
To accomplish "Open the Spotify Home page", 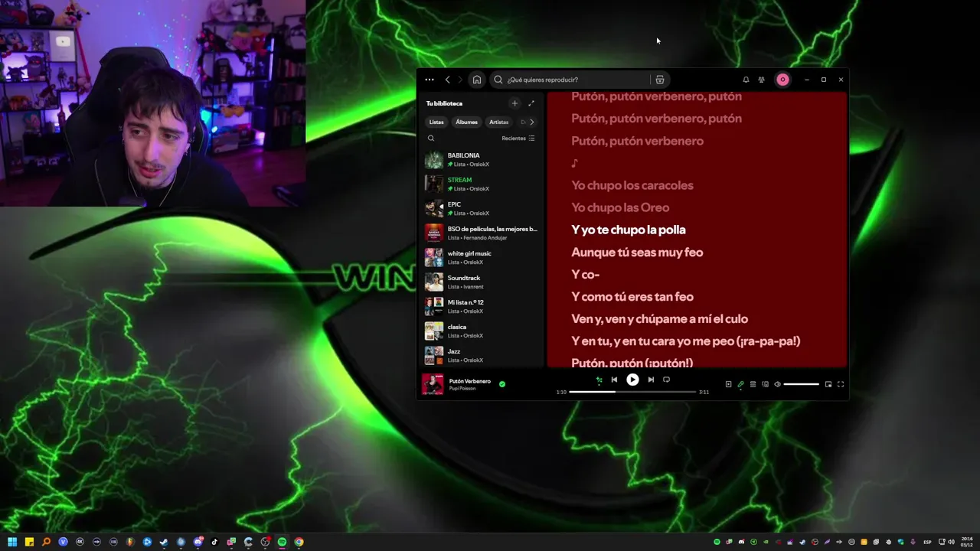I will pos(477,80).
